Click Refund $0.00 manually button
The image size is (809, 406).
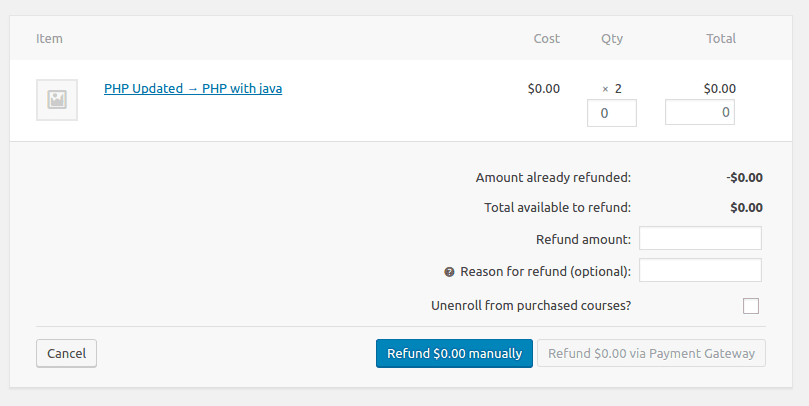pos(455,353)
